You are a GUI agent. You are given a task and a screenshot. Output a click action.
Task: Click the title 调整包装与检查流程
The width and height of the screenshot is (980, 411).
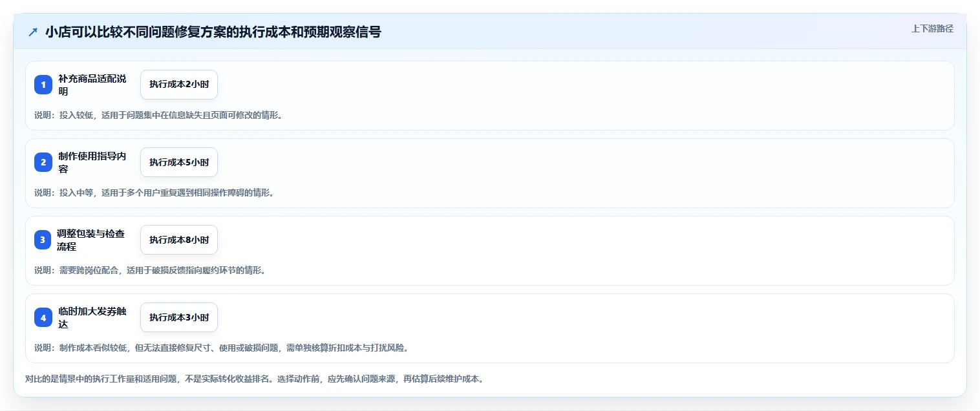point(92,240)
